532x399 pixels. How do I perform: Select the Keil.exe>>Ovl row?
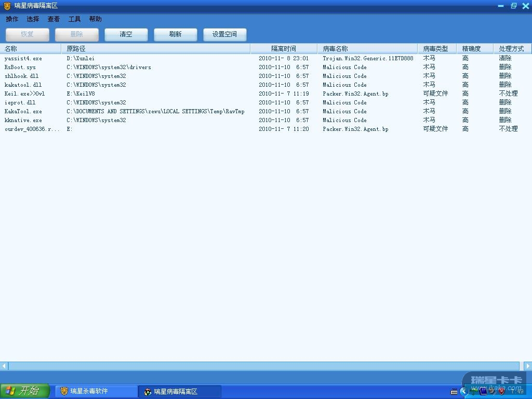(x=265, y=94)
